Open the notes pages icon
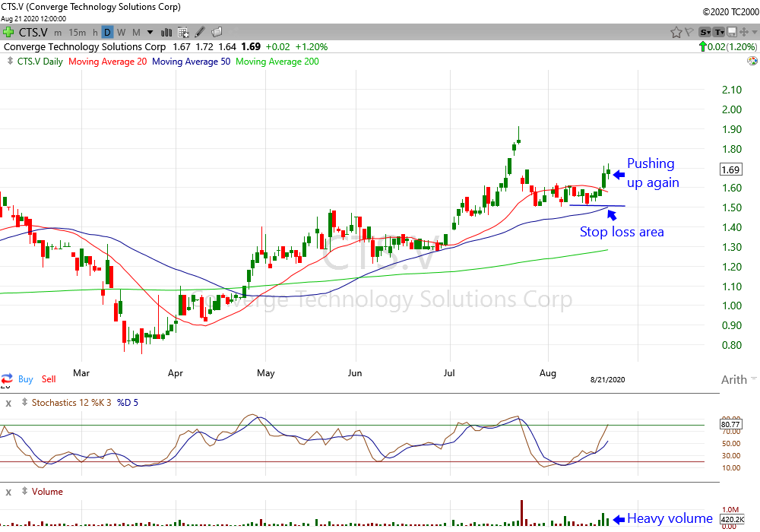 coord(217,33)
